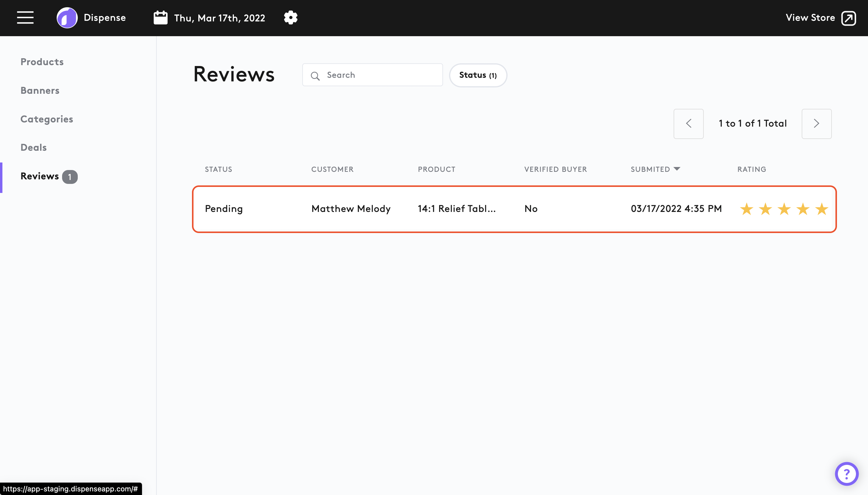This screenshot has height=495, width=868.
Task: Go to next page of reviews
Action: pos(816,124)
